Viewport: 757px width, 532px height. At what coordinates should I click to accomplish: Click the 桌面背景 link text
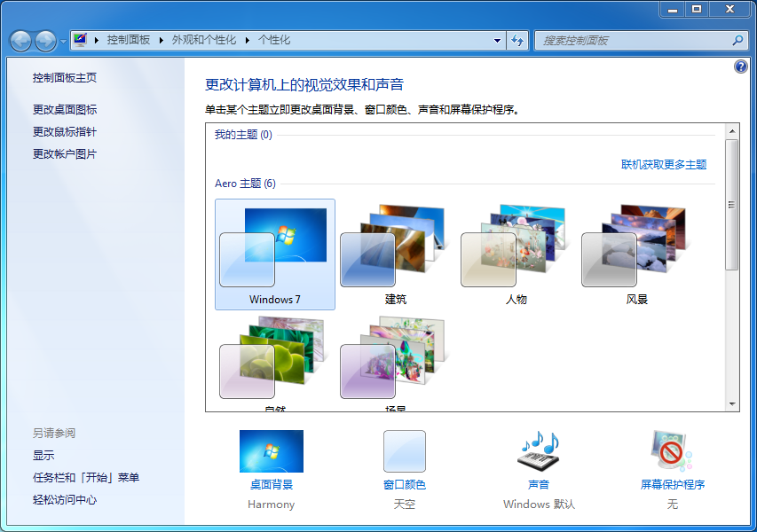(x=272, y=484)
